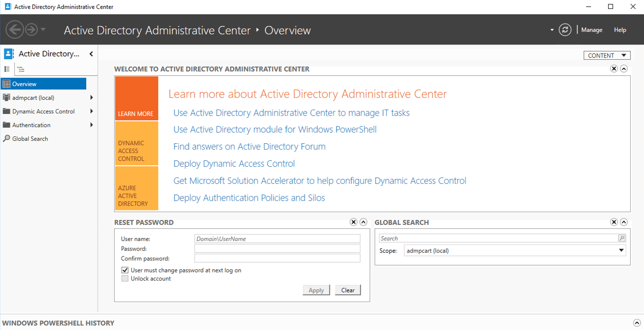Click the refresh icon in the title bar

click(565, 29)
